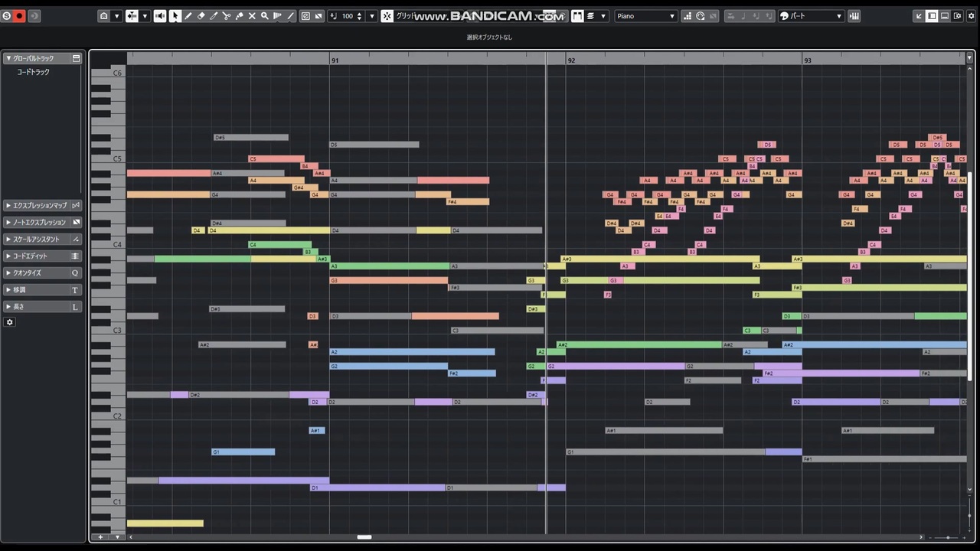Screen dimensions: 980x551
Task: Open the setup gear in the left inspector
Action: click(x=9, y=322)
